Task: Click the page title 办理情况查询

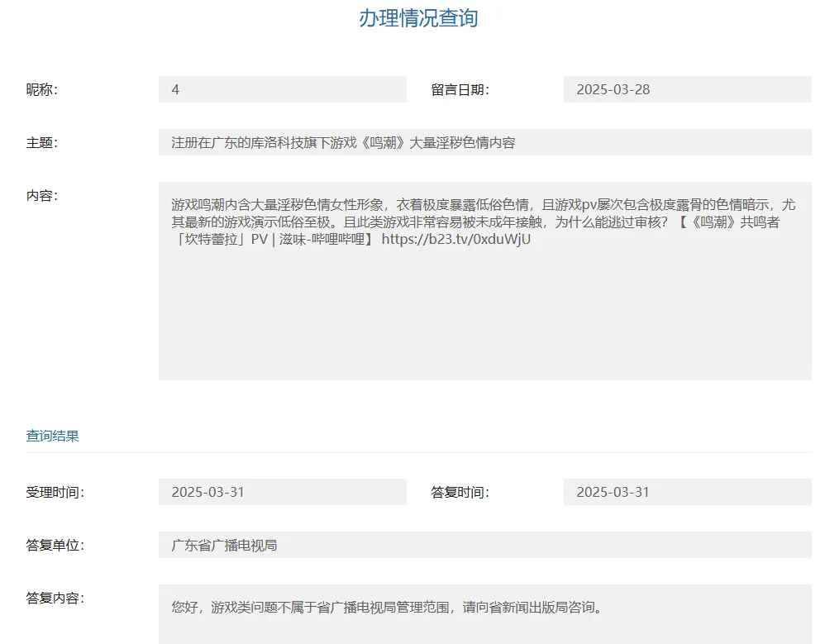Action: pos(418,18)
